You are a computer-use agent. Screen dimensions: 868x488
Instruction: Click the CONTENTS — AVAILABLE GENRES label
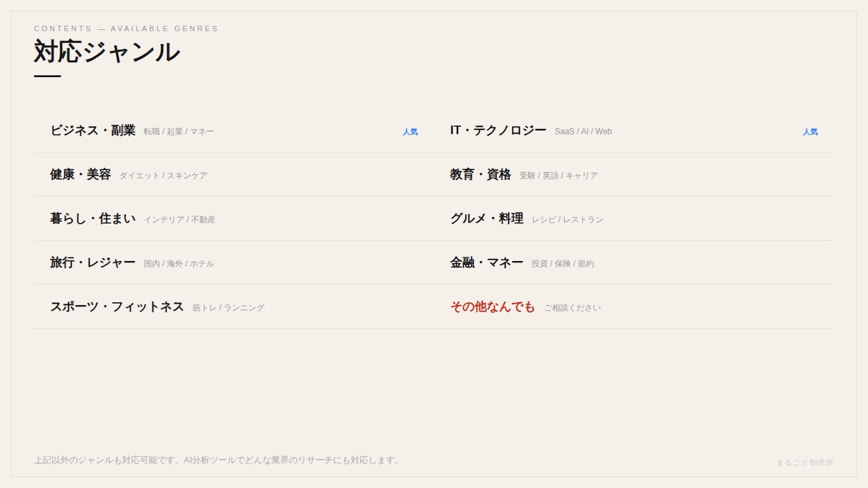126,28
